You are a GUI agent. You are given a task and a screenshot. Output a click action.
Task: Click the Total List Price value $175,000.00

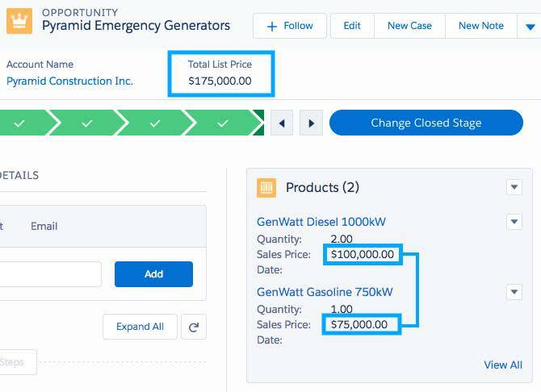pos(220,81)
